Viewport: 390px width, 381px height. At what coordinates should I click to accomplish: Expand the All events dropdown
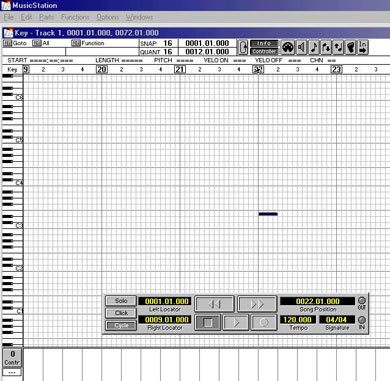(41, 43)
